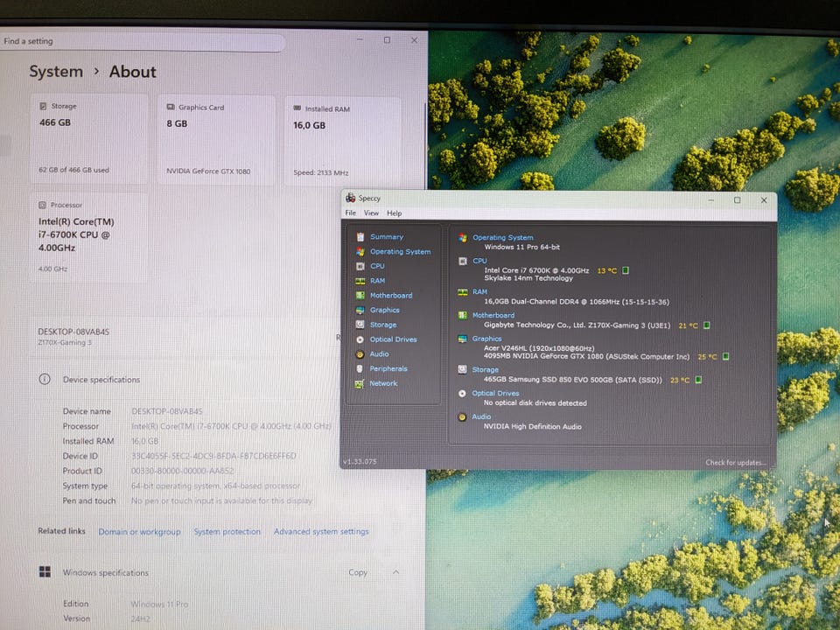Go back to System in breadcrumb
The image size is (840, 630).
tap(56, 72)
